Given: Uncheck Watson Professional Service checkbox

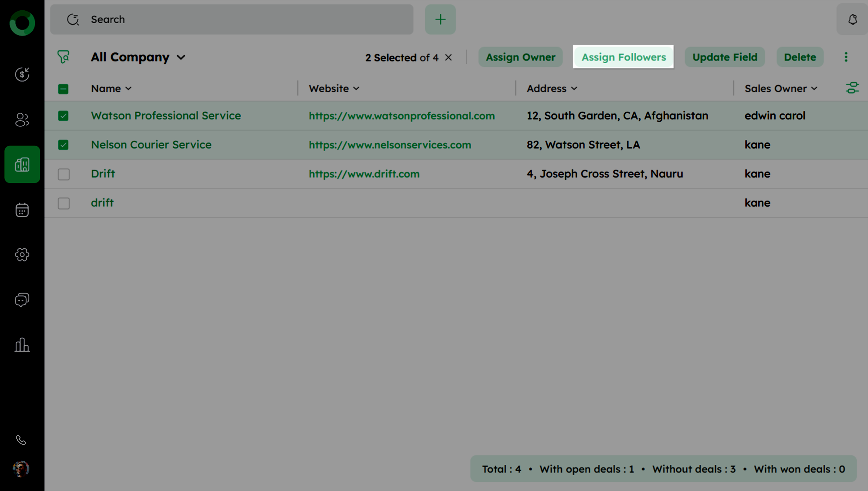Looking at the screenshot, I should 63,116.
